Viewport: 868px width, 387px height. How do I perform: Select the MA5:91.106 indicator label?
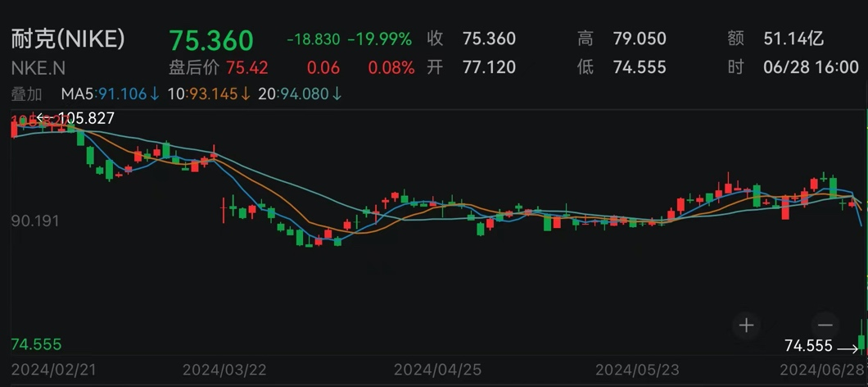tap(104, 94)
